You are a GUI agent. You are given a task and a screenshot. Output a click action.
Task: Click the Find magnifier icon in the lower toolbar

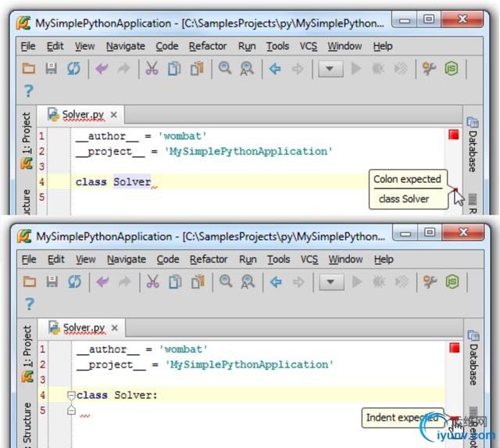point(226,281)
